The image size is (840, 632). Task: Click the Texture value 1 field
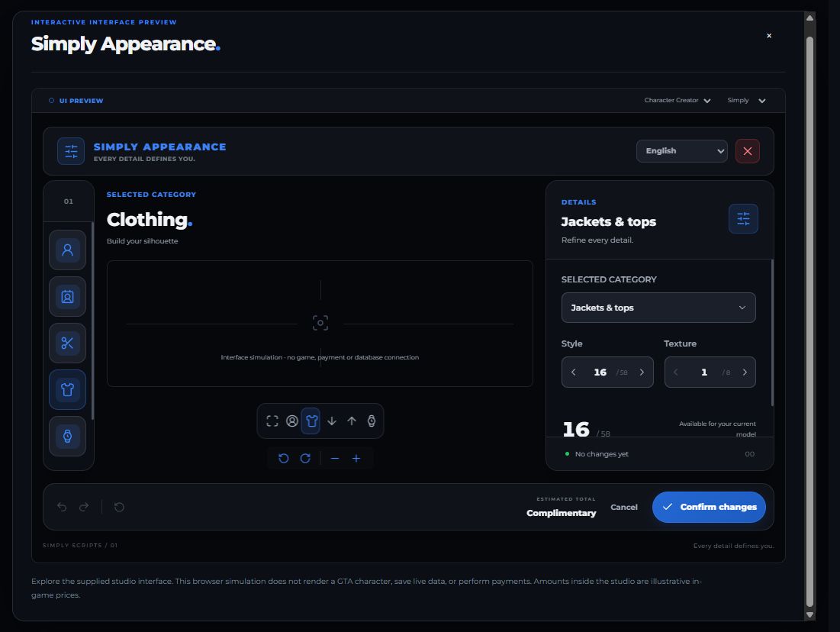coord(704,372)
